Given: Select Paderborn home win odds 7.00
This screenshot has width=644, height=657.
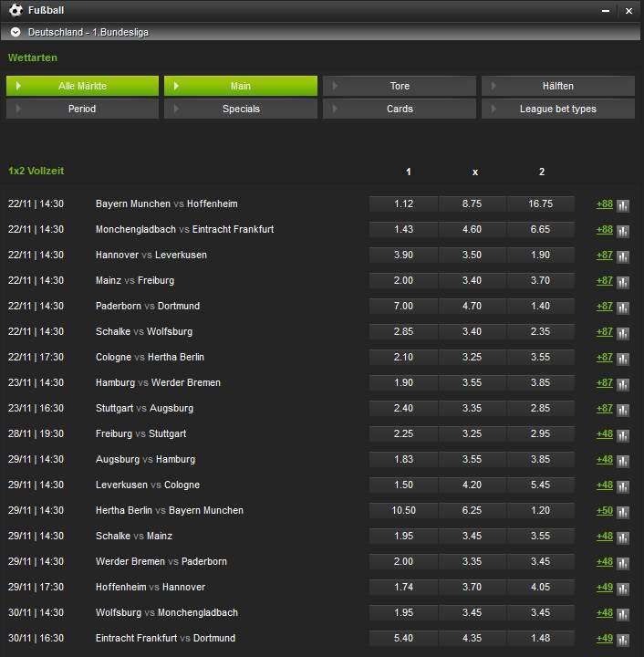Looking at the screenshot, I should [x=404, y=307].
